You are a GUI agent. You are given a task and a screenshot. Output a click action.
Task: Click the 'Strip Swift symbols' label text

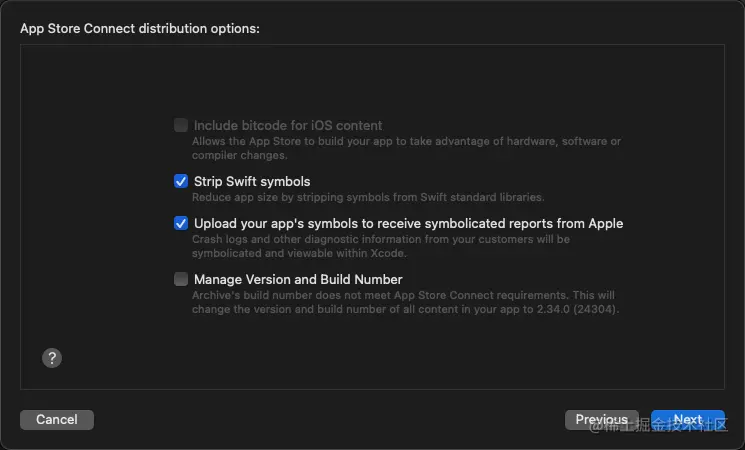252,181
